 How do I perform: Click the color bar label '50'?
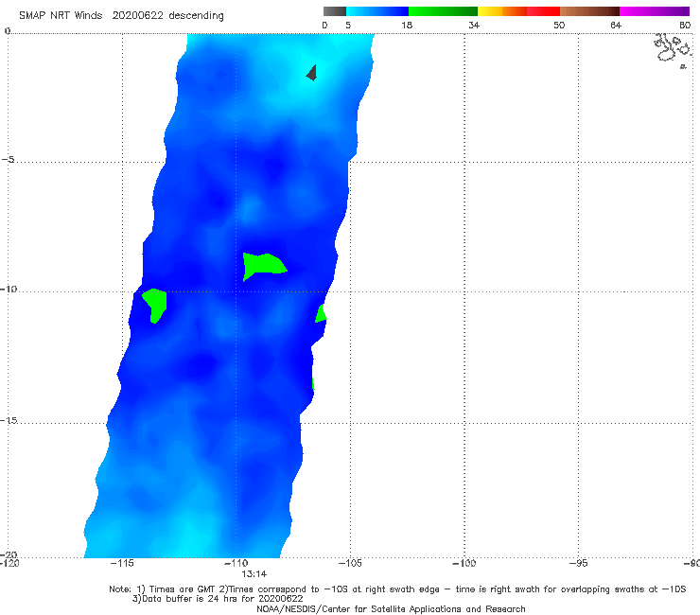click(x=559, y=26)
